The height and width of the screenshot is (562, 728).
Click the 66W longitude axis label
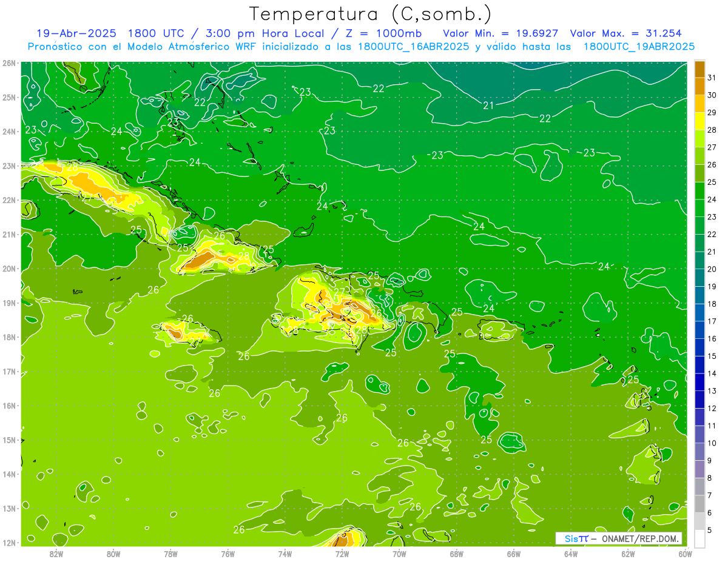tap(514, 554)
